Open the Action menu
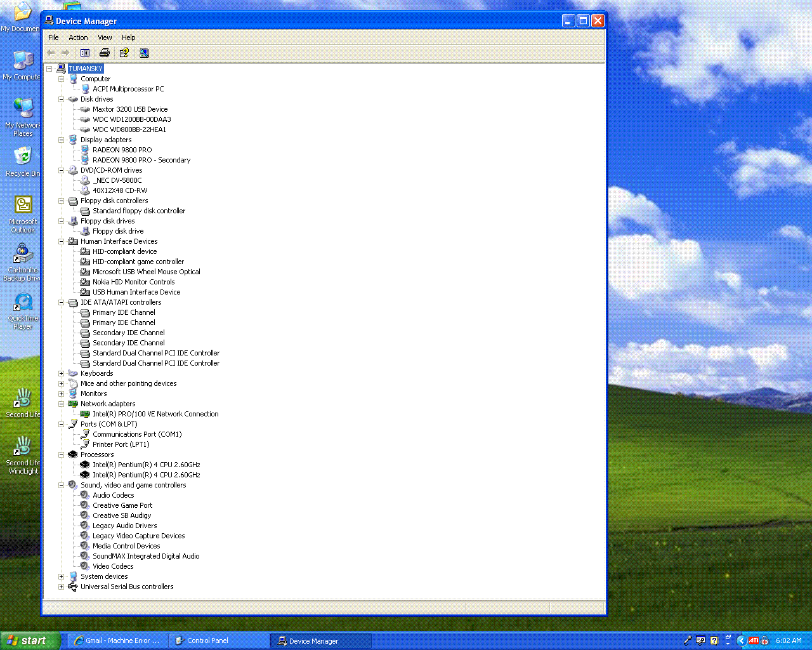Viewport: 812px width, 650px height. (78, 37)
